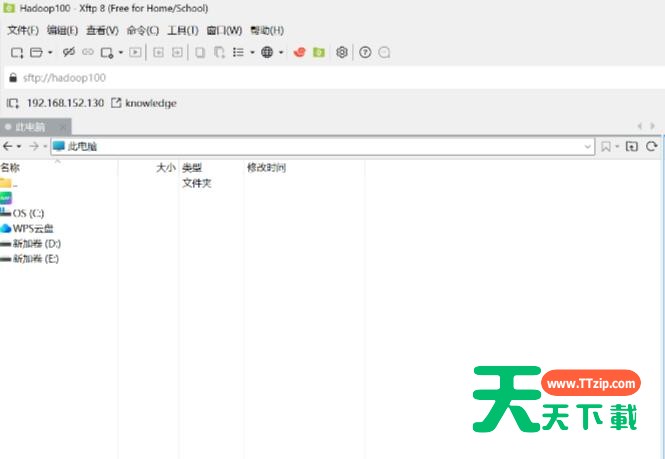Click the Copy icon in toolbar

(x=200, y=53)
